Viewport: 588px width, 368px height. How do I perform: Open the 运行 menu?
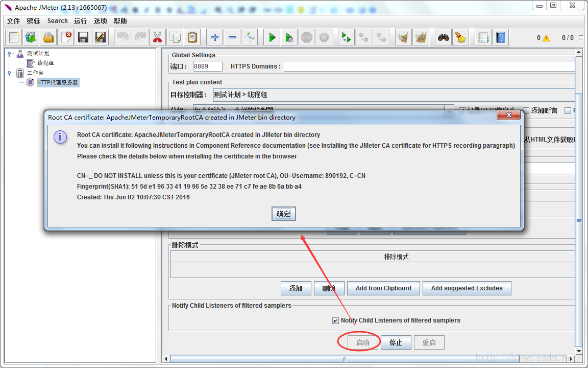[x=80, y=21]
